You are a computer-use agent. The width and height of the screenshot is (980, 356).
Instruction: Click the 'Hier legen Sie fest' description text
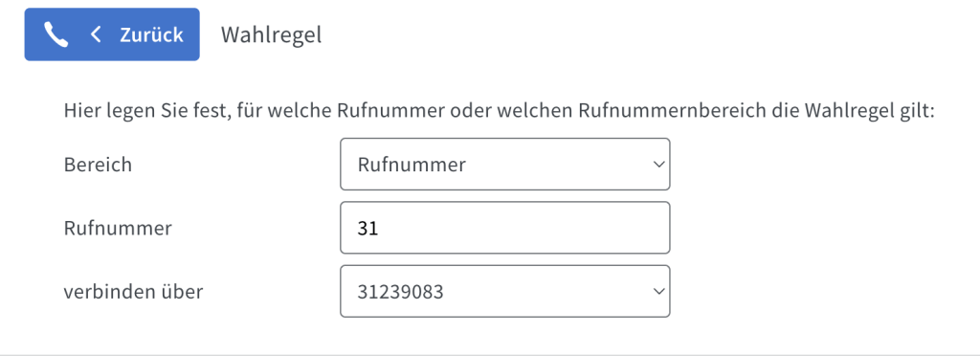499,112
